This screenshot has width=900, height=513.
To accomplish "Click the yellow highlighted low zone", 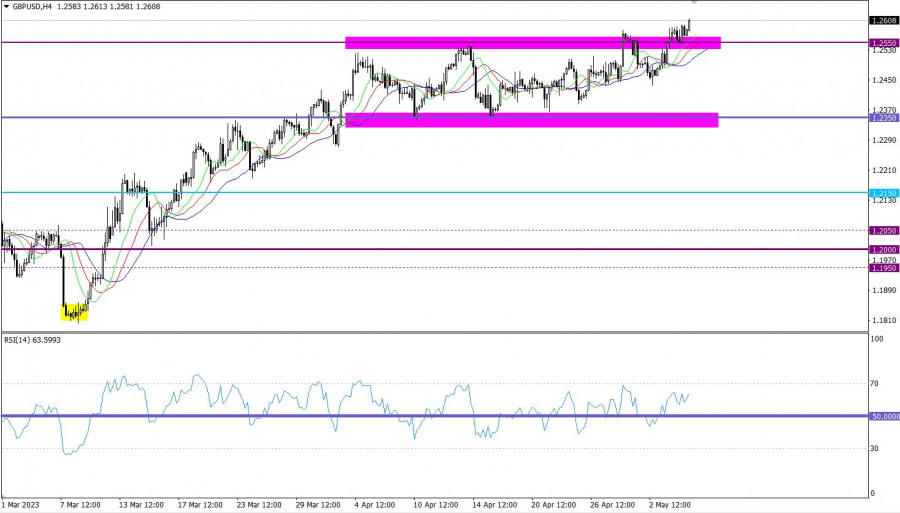I will (x=75, y=313).
